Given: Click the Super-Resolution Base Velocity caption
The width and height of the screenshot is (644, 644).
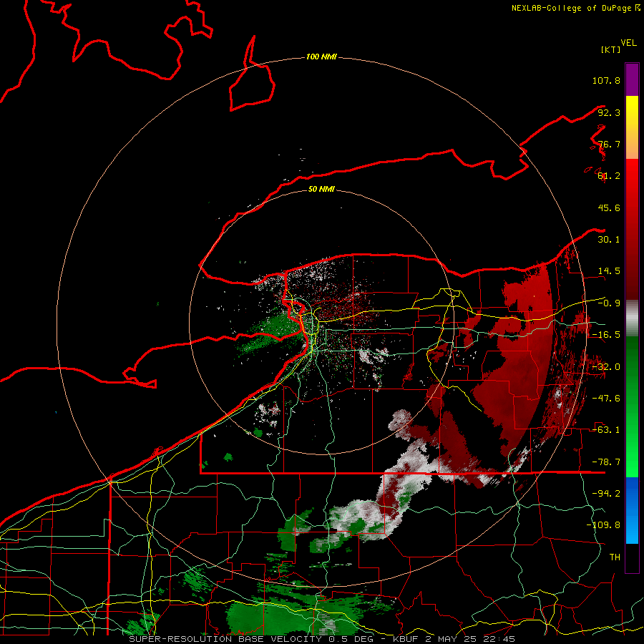Looking at the screenshot, I should click(x=321, y=639).
